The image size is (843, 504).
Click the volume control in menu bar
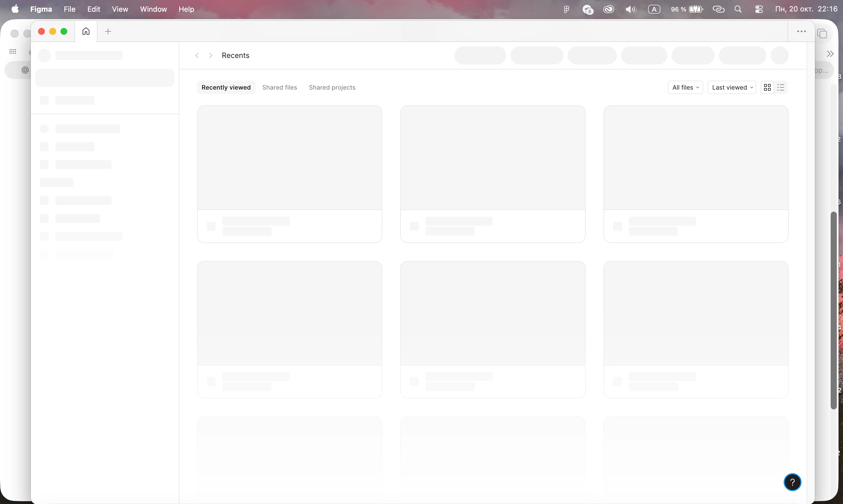click(x=630, y=9)
